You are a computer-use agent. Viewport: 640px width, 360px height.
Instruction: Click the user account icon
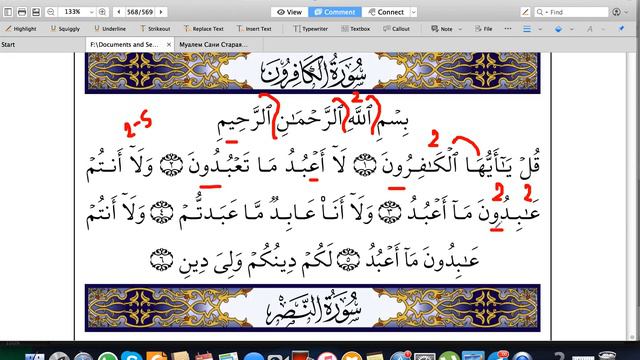[616, 12]
